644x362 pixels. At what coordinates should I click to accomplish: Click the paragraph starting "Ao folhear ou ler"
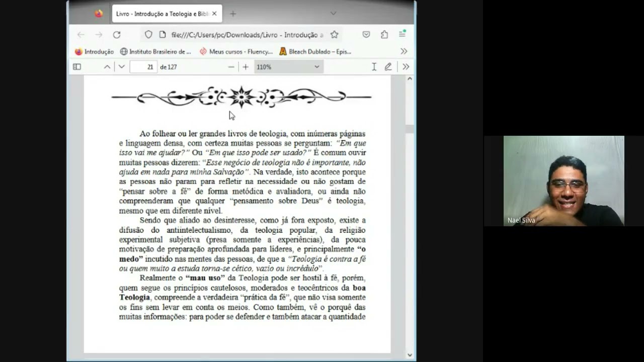pos(243,172)
